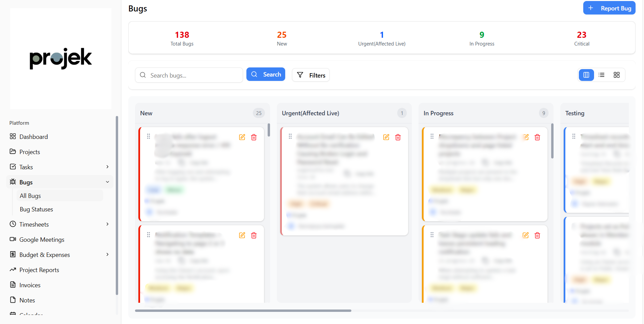Focus the Search bugs input field
644x324 pixels.
point(194,75)
